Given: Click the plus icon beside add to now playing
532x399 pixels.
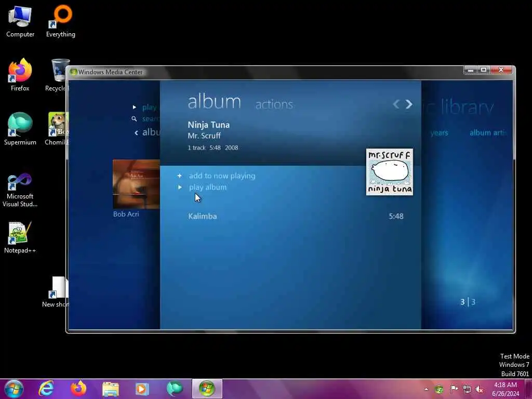Looking at the screenshot, I should click(179, 176).
